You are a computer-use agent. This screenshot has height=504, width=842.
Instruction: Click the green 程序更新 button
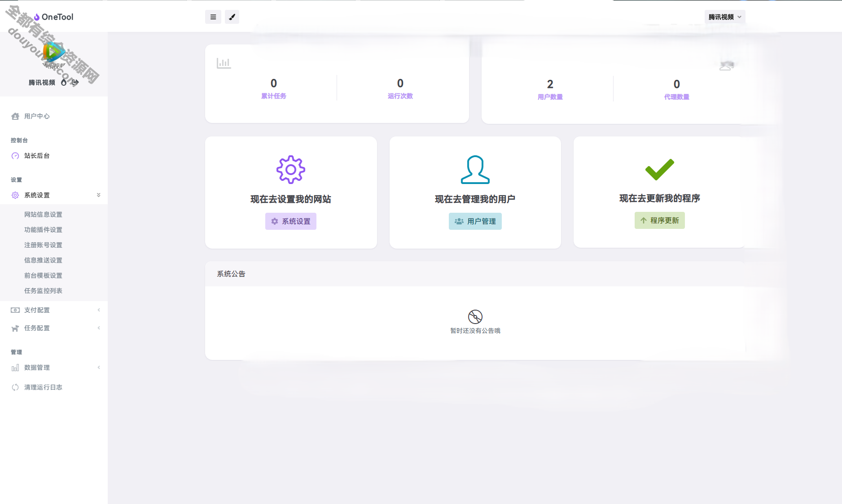click(x=660, y=220)
